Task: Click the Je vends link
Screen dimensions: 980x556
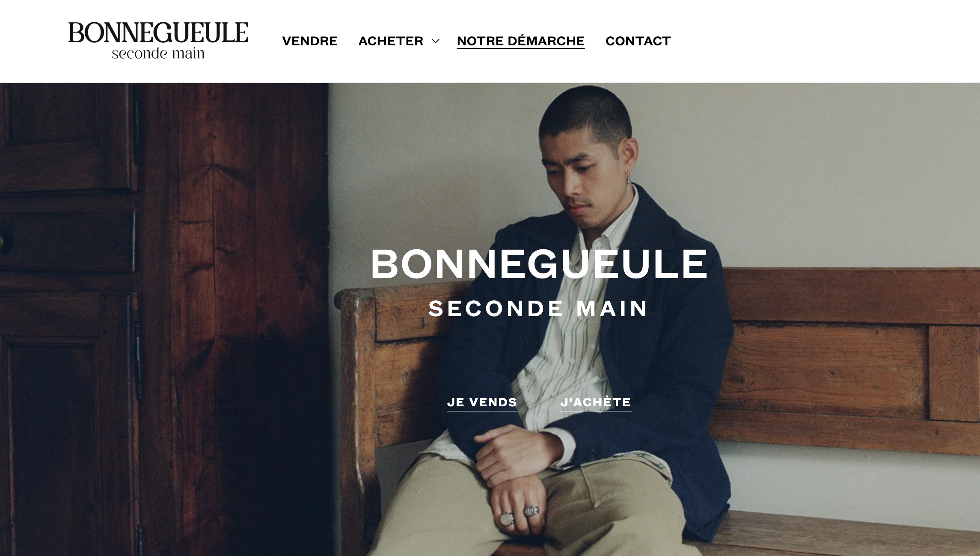Action: [x=482, y=402]
